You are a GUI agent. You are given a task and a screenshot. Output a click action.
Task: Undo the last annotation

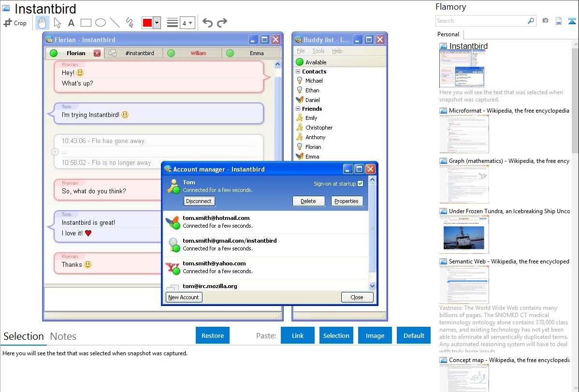pos(207,23)
